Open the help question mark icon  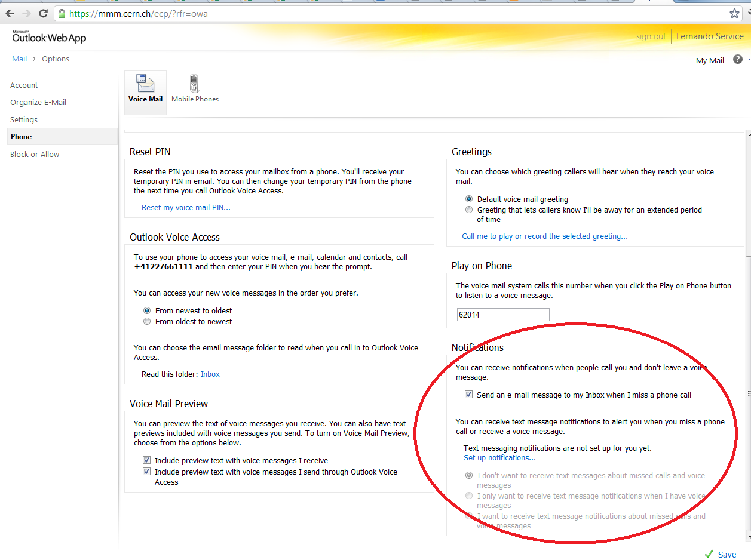738,60
